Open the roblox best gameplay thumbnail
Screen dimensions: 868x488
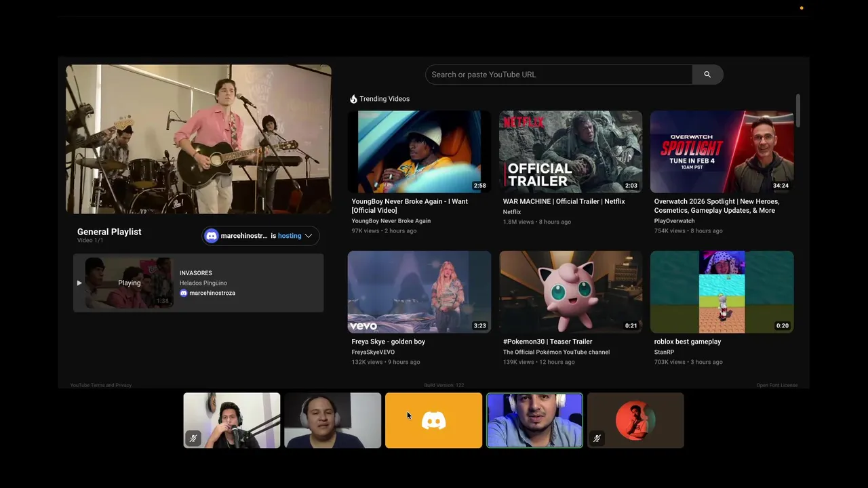coord(722,292)
